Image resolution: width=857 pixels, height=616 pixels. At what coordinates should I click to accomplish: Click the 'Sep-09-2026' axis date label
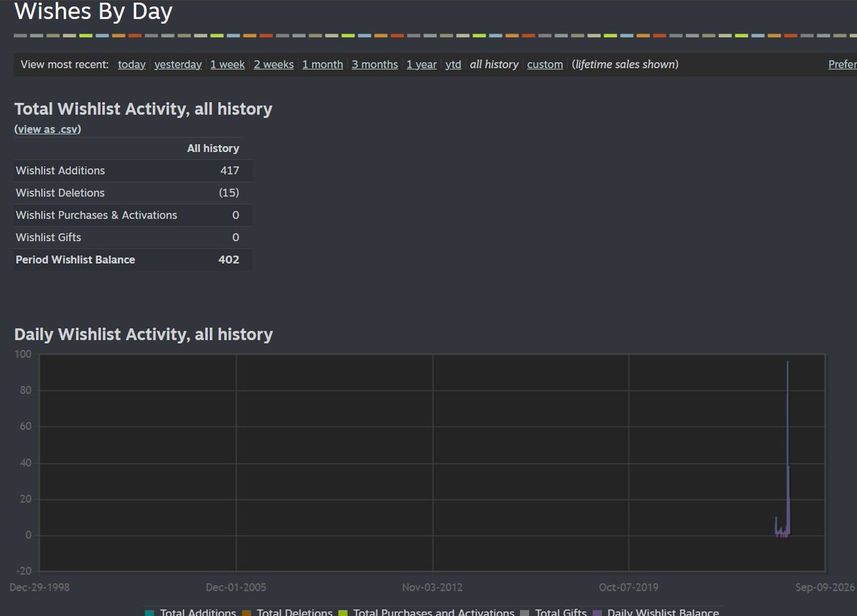point(825,587)
